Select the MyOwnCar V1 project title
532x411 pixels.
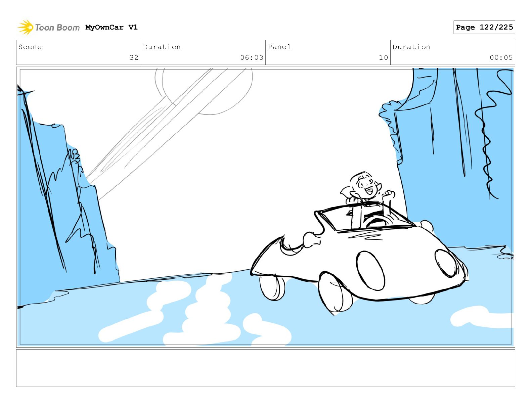112,27
